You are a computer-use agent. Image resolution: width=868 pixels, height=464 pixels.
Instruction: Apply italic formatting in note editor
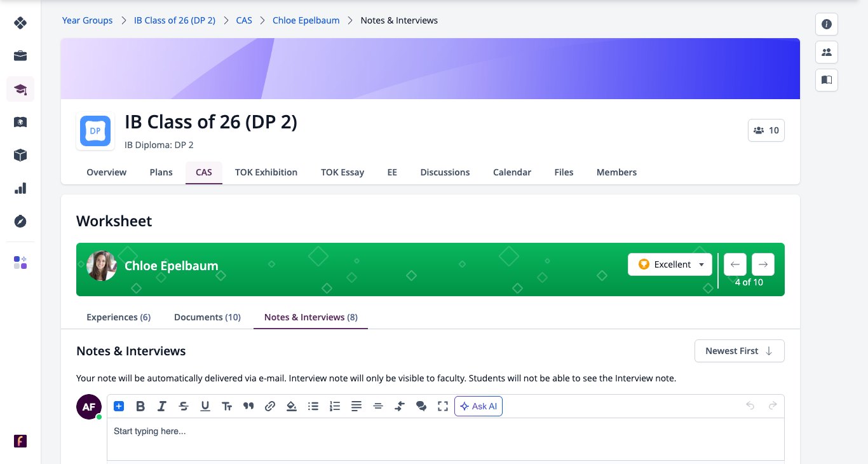(x=162, y=406)
